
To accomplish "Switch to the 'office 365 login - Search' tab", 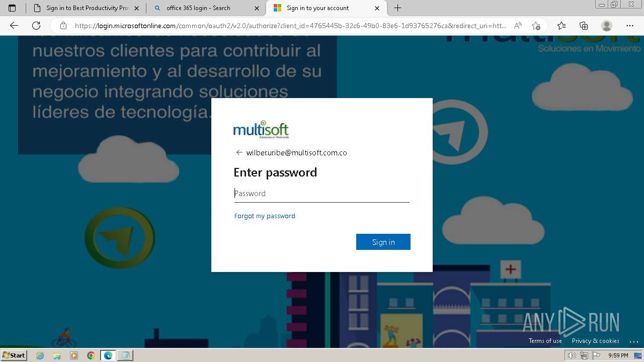I will (206, 8).
